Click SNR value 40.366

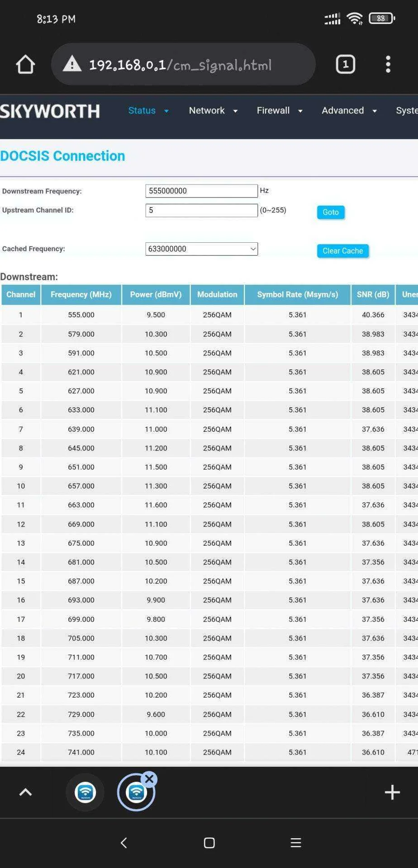click(373, 315)
